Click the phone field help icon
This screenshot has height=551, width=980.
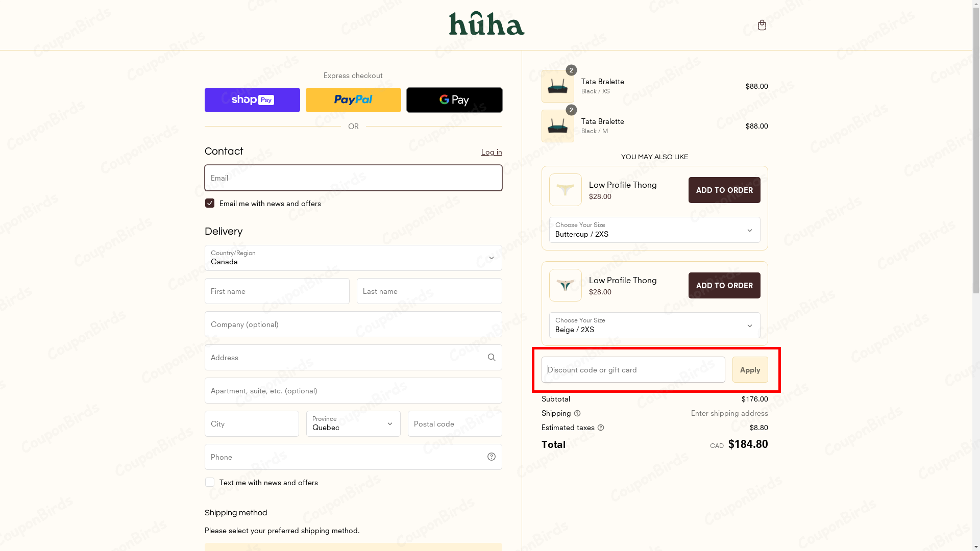pos(492,457)
